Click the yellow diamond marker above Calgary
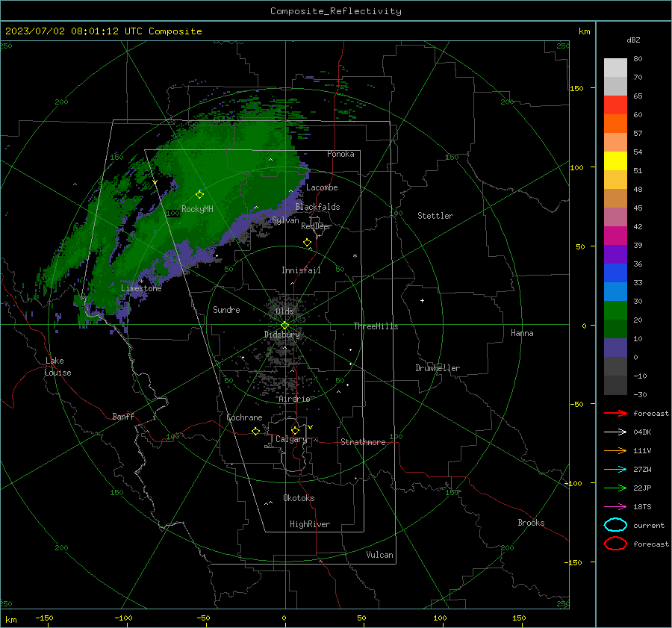This screenshot has width=672, height=628. pyautogui.click(x=295, y=430)
